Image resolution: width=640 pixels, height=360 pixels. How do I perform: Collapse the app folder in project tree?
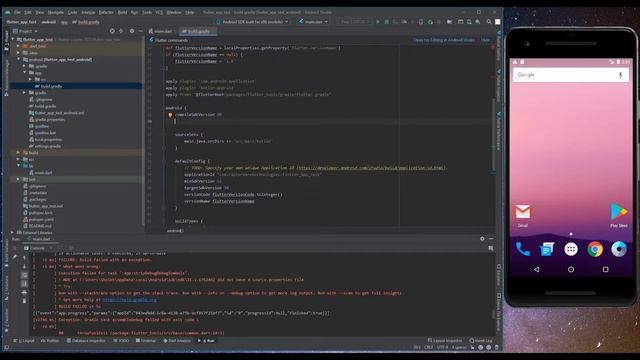pyautogui.click(x=24, y=73)
